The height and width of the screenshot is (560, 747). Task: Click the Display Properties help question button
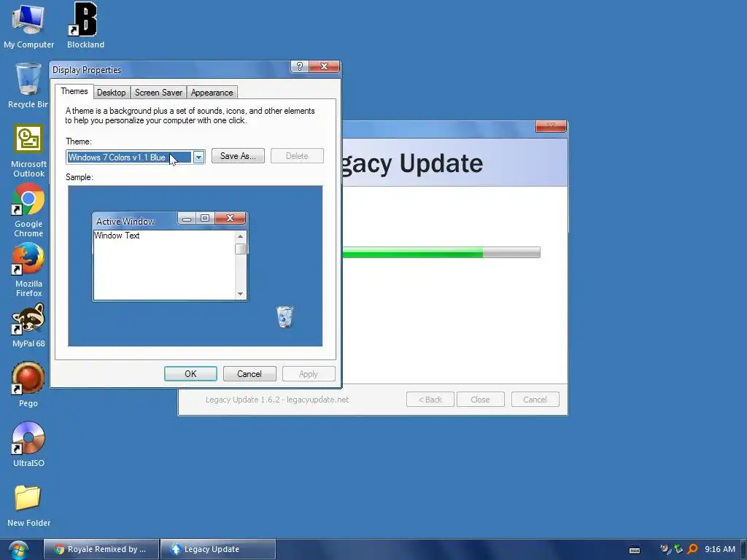tap(300, 66)
